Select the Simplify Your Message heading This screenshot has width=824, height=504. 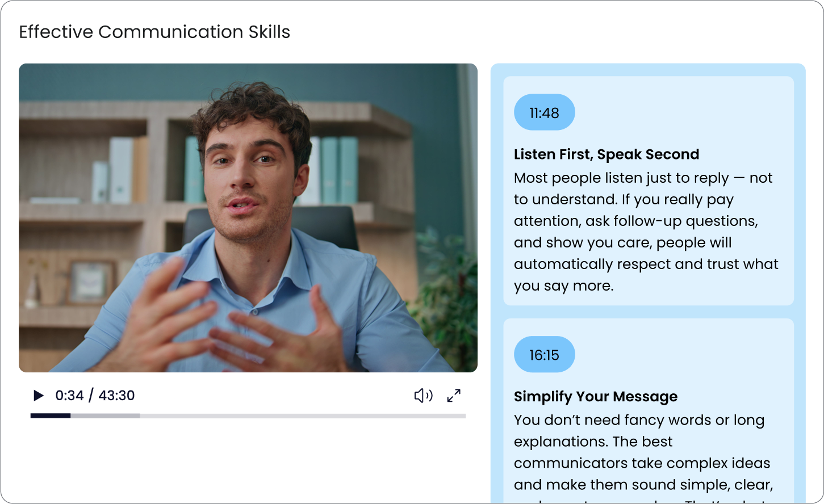click(x=596, y=396)
